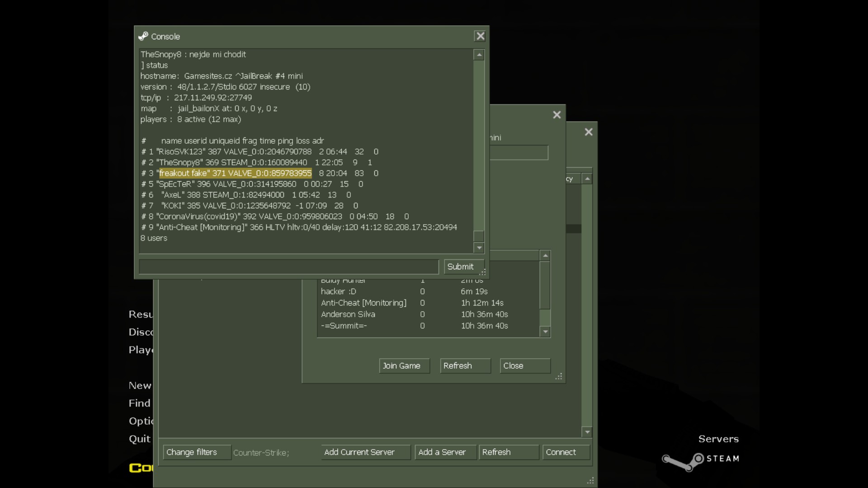This screenshot has height=488, width=868.
Task: Select "Anti-Cheat [Monitoring]" in player list
Action: click(x=429, y=303)
